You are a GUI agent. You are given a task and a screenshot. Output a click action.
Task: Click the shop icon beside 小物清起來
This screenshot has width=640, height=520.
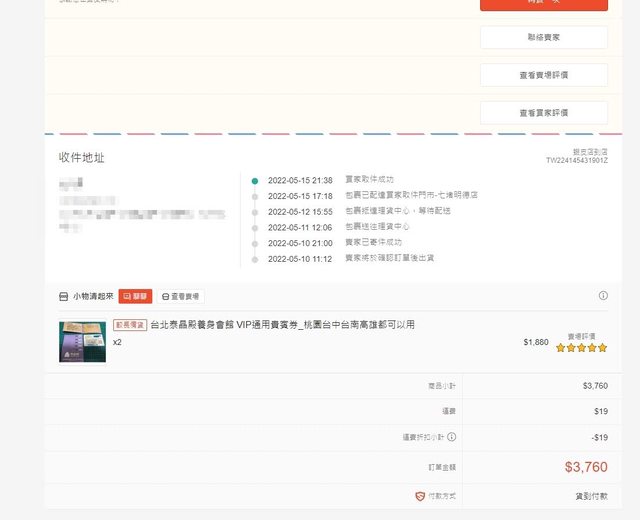point(64,297)
